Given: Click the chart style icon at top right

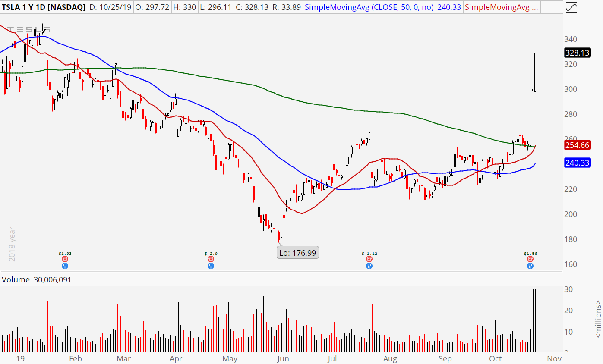Looking at the screenshot, I should coord(571,7).
